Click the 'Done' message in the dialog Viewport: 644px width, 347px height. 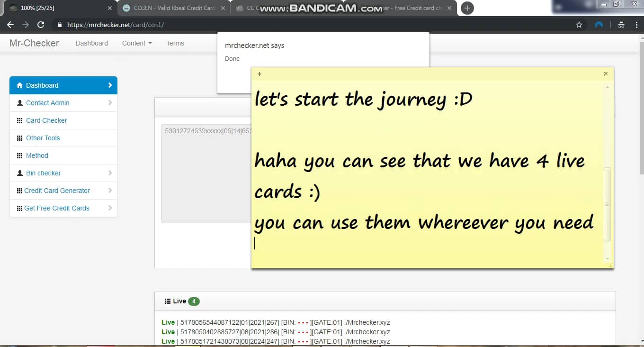coord(232,59)
